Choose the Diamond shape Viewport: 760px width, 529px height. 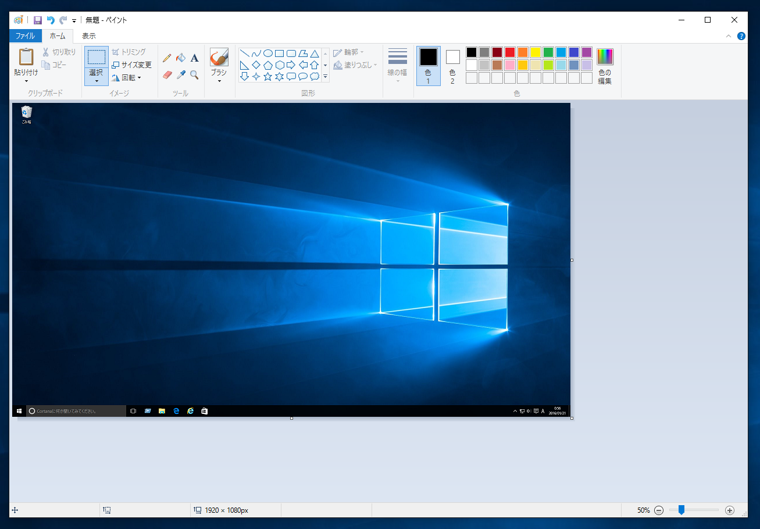[x=256, y=65]
